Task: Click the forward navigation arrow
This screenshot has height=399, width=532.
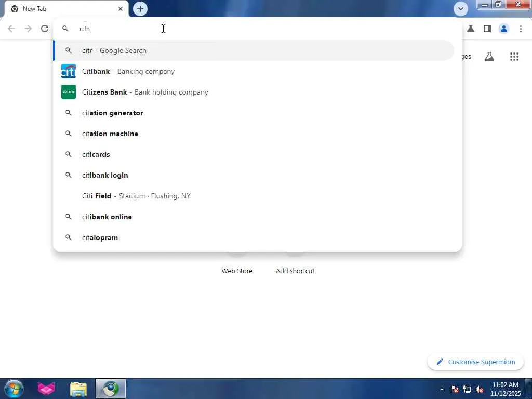Action: [28, 29]
